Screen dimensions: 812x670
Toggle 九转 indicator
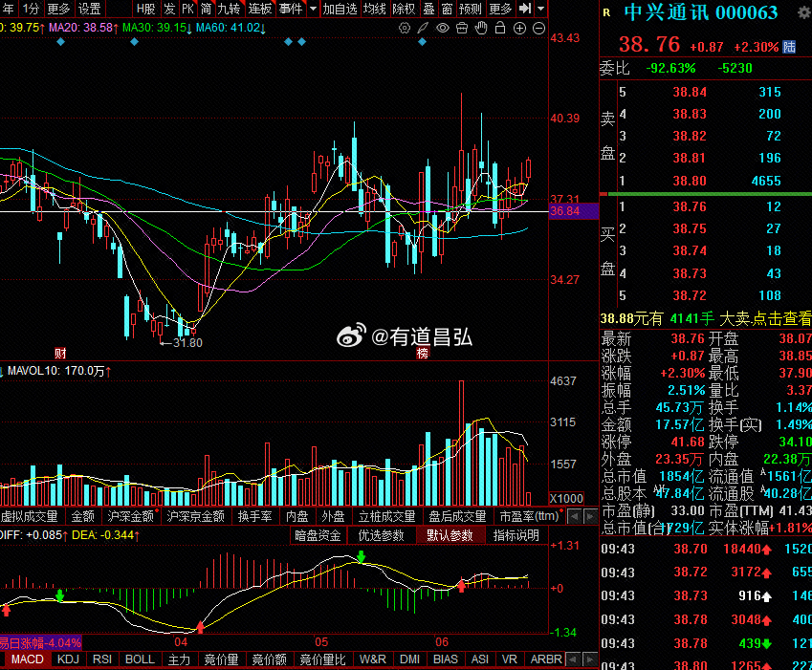click(229, 9)
